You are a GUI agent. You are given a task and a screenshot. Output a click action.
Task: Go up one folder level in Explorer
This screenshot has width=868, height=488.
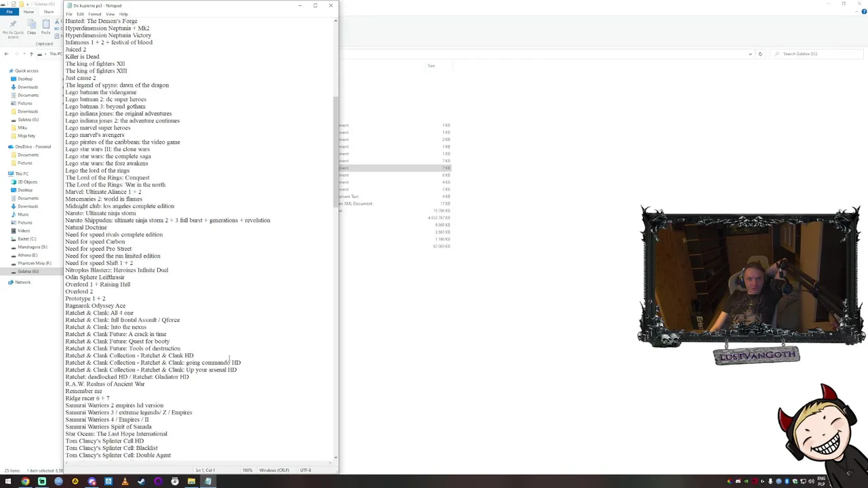tap(31, 54)
